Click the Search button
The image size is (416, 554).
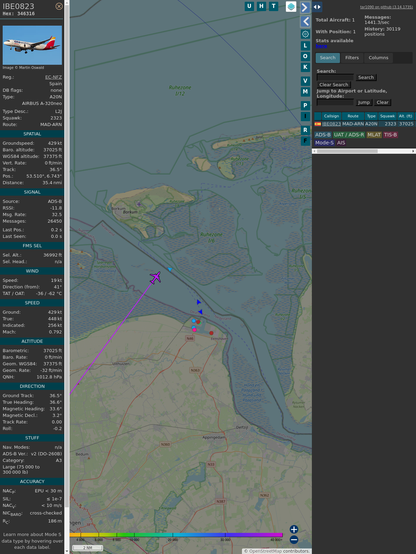click(366, 77)
